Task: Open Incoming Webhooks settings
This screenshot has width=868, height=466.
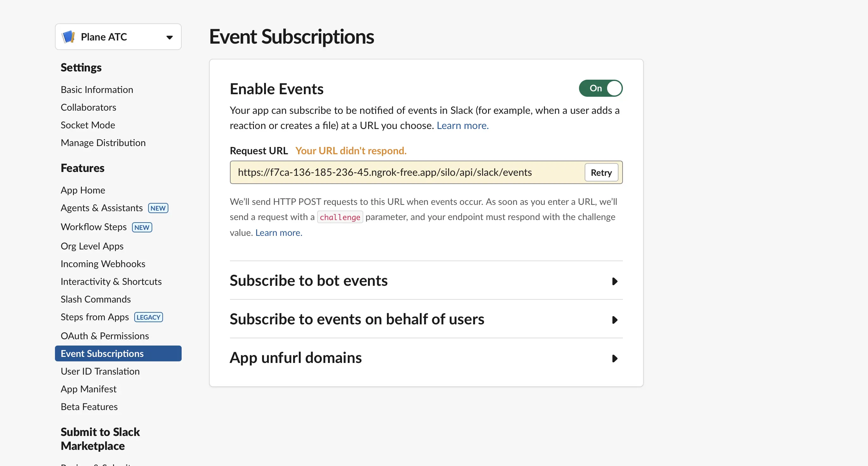Action: [x=103, y=263]
